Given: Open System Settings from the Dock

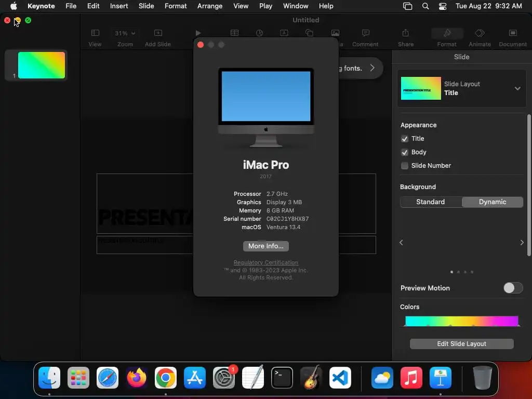Looking at the screenshot, I should pyautogui.click(x=224, y=378).
